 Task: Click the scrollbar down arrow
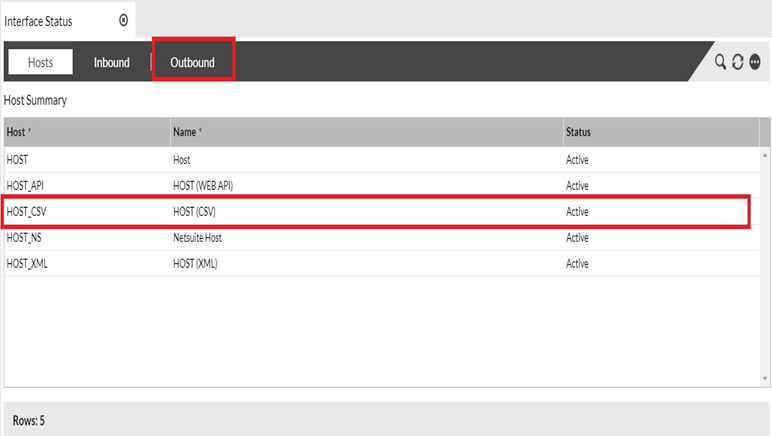click(765, 378)
